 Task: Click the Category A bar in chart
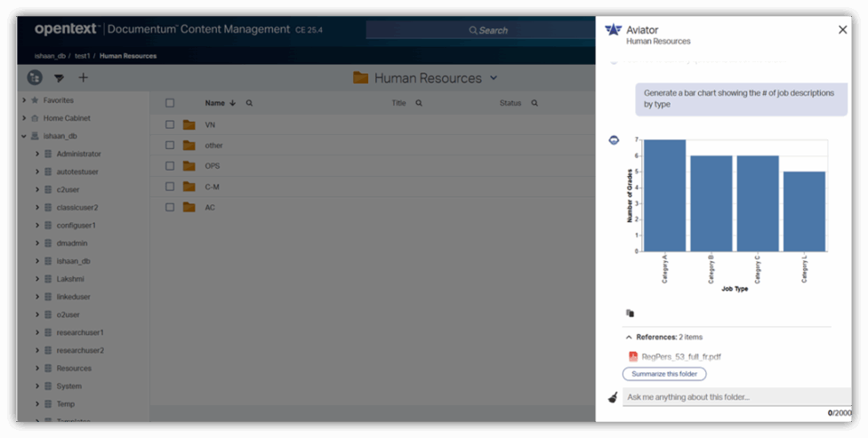(665, 195)
